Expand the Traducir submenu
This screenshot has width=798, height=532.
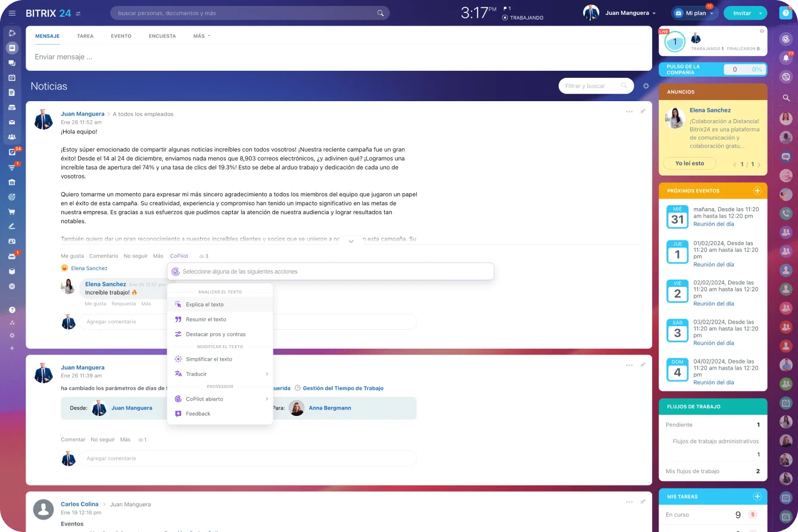click(220, 374)
